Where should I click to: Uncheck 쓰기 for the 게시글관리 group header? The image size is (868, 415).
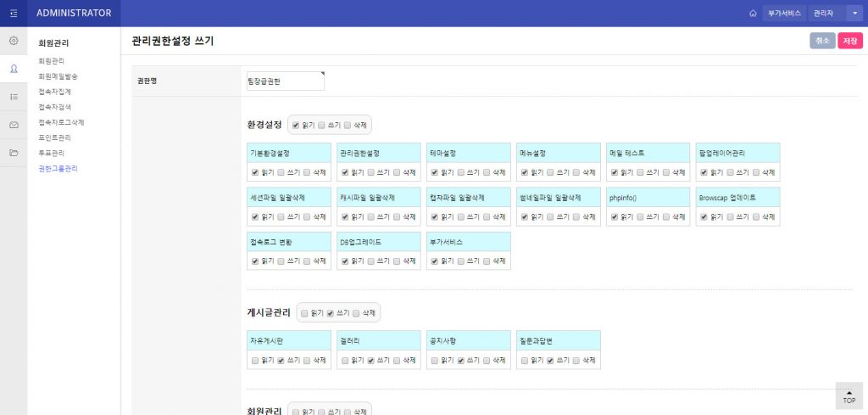pyautogui.click(x=330, y=313)
